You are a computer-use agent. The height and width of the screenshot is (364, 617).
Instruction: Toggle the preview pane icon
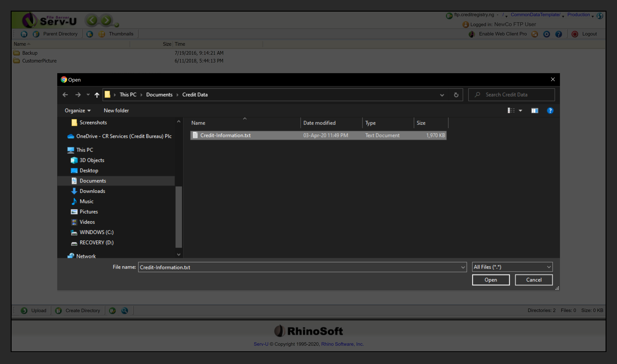click(535, 111)
